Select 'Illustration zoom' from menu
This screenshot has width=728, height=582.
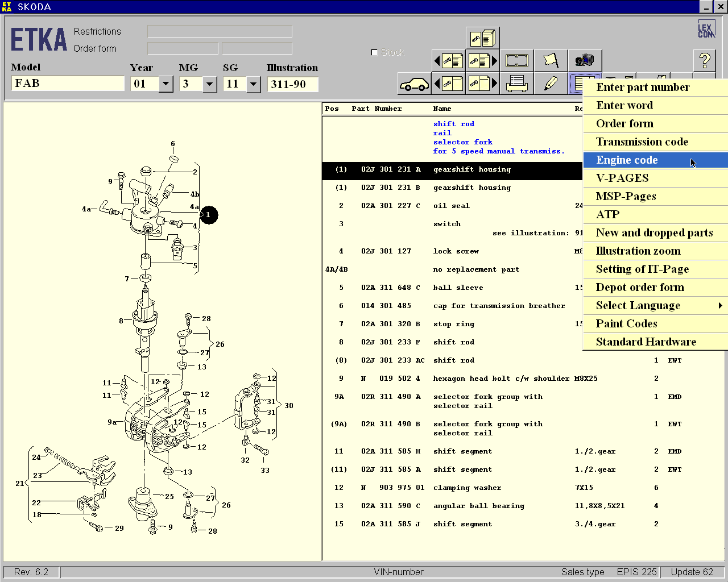click(x=656, y=251)
